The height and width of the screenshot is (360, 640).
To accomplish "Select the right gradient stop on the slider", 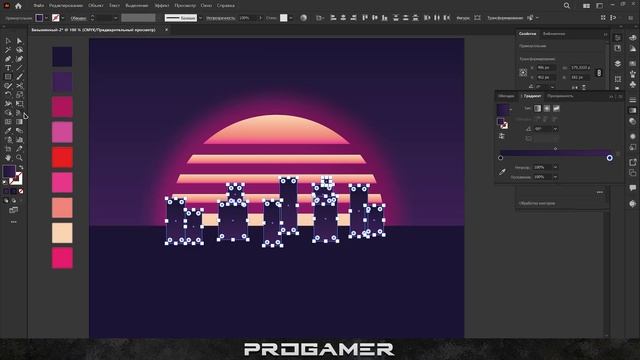I will click(609, 158).
